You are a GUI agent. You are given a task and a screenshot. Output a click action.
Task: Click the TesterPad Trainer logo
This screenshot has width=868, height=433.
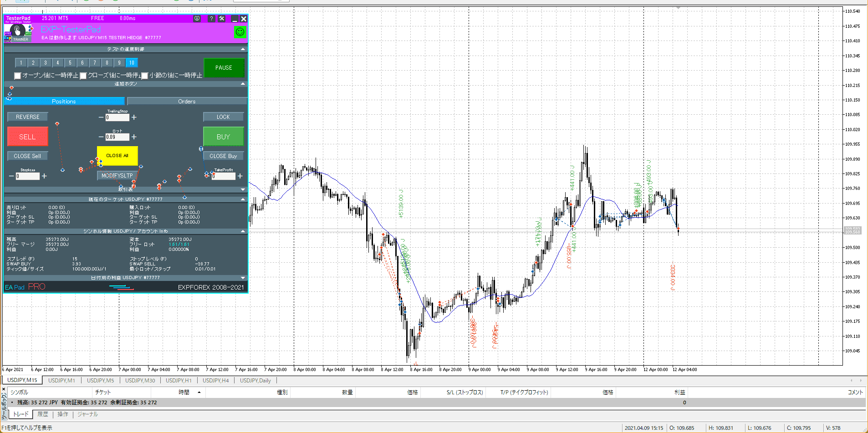coord(18,32)
